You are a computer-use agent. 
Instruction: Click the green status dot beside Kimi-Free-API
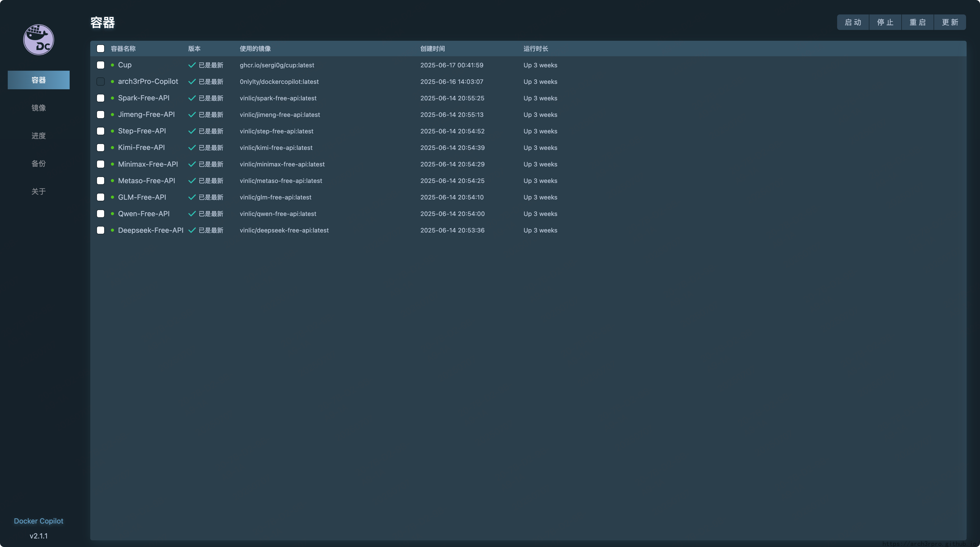click(x=112, y=148)
